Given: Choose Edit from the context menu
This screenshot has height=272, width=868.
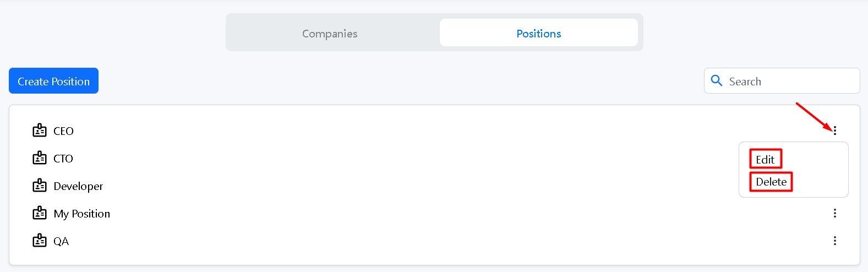Looking at the screenshot, I should click(765, 160).
